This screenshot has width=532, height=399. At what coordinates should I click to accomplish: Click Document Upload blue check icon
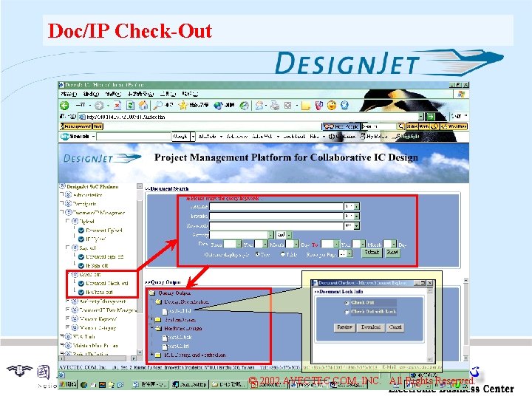(x=81, y=231)
